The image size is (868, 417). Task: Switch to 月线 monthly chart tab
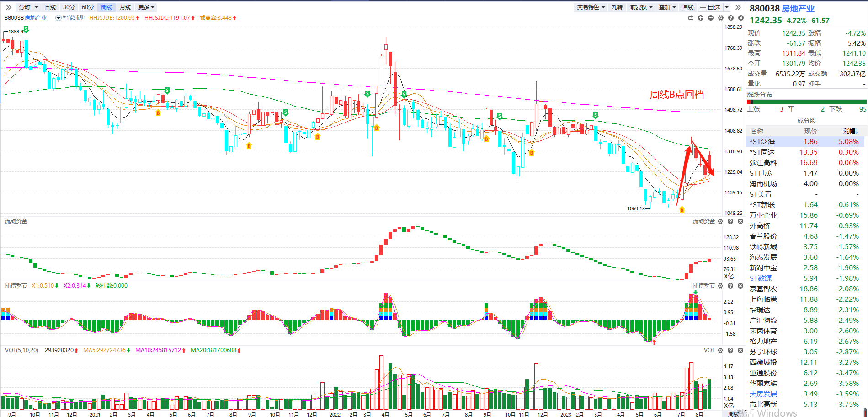pos(125,7)
